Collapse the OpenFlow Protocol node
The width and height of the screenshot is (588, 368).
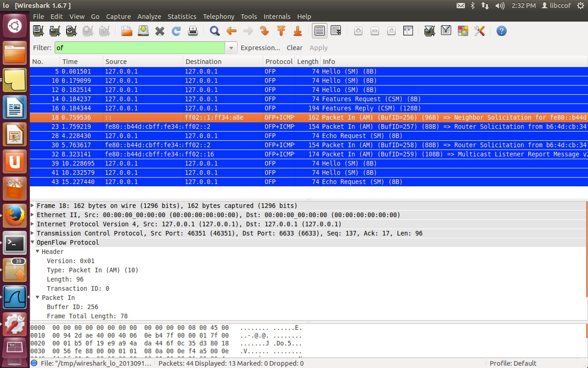(33, 242)
